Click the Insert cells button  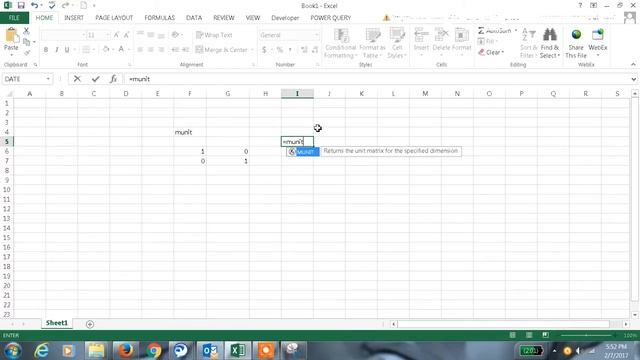pyautogui.click(x=421, y=43)
